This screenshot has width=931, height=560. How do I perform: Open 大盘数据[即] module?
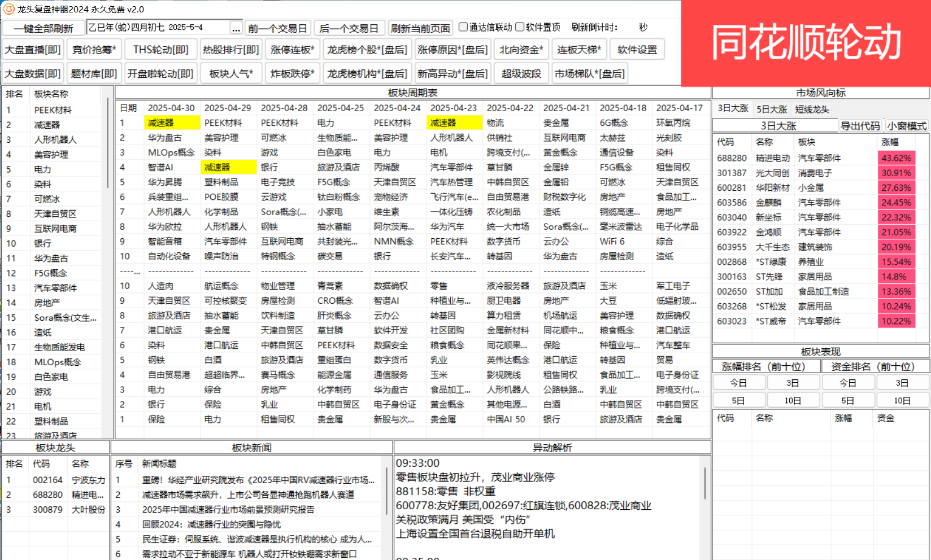point(33,73)
